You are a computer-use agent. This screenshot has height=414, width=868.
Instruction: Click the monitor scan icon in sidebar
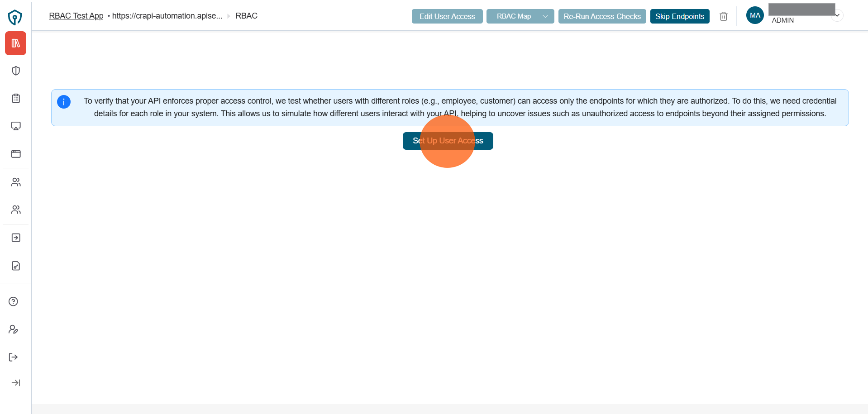coord(15,126)
